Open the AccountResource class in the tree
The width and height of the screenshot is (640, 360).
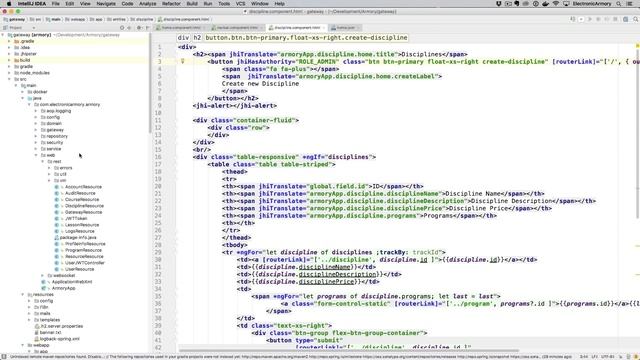pyautogui.click(x=83, y=187)
